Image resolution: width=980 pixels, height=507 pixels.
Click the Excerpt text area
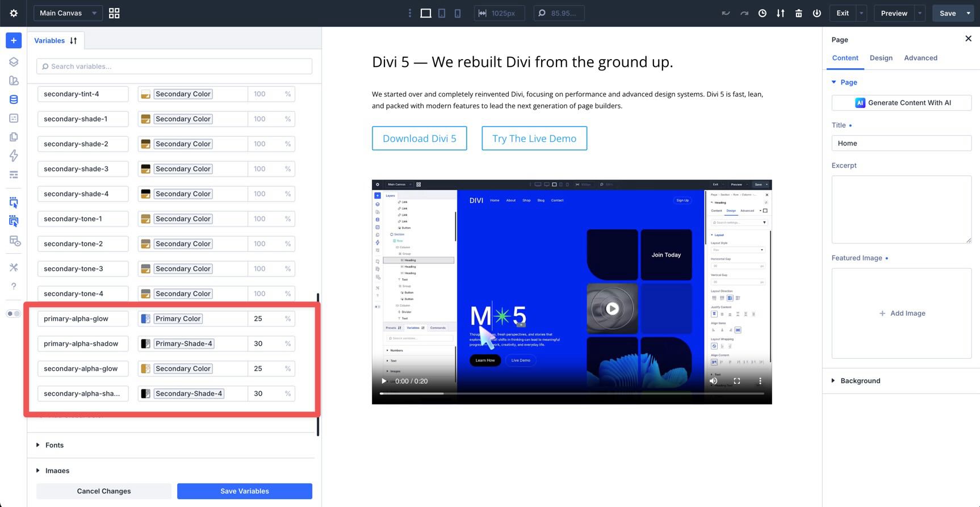click(902, 209)
